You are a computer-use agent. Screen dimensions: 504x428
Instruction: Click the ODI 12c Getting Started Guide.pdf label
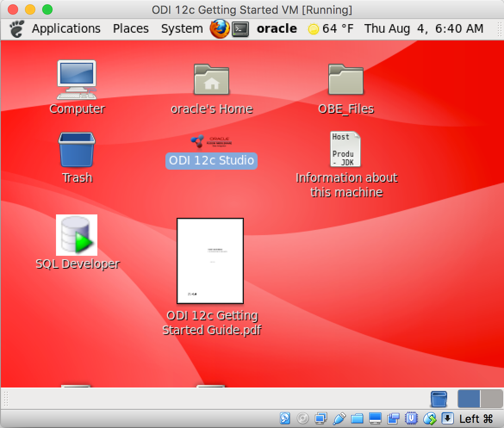pyautogui.click(x=212, y=323)
